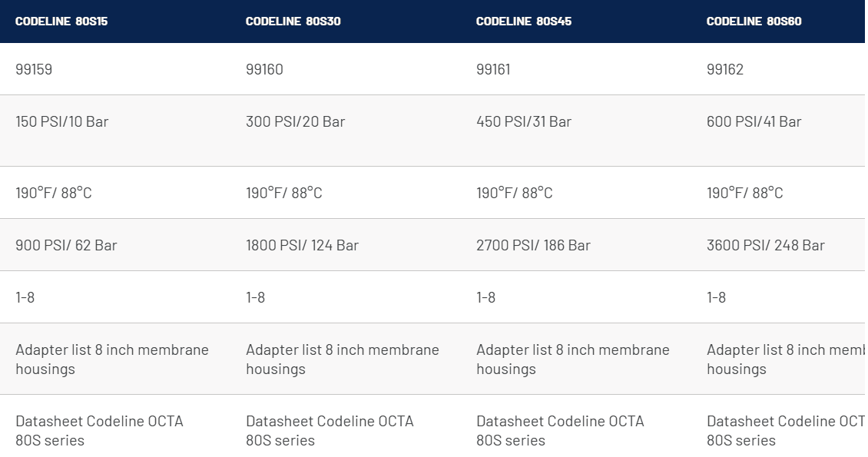Open Datasheet Codeline OCTA link for 80S30
Image resolution: width=868 pixels, height=457 pixels.
point(330,430)
